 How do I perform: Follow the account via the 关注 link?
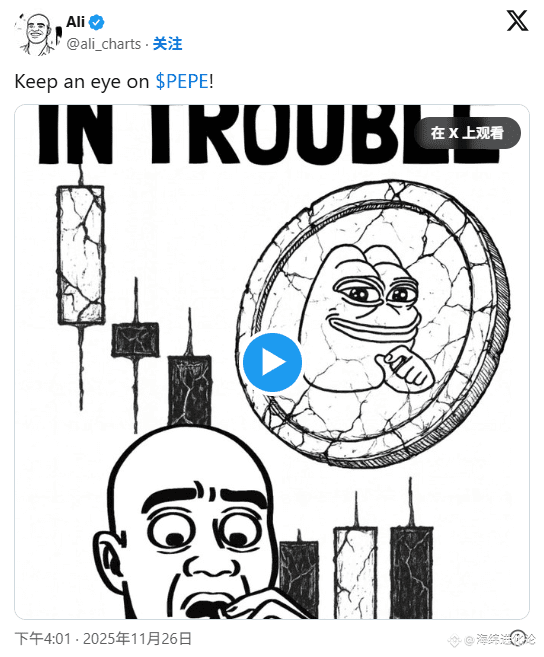tap(167, 44)
